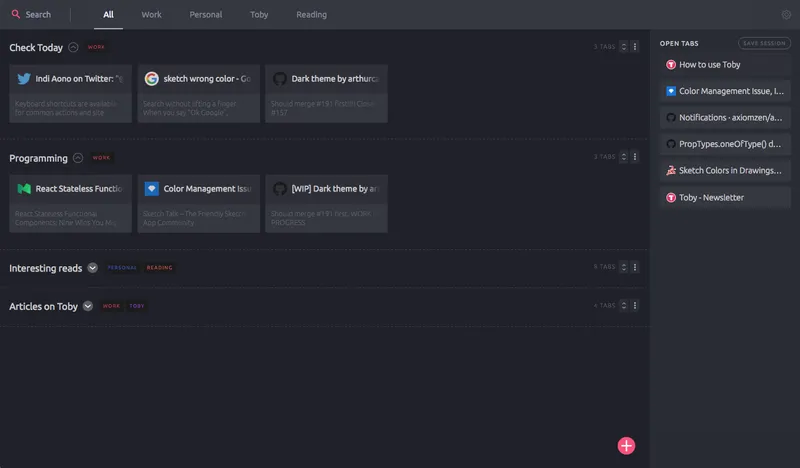Open the [WIP] Dark theme card
Viewport: 800px width, 468px height.
pyautogui.click(x=327, y=204)
